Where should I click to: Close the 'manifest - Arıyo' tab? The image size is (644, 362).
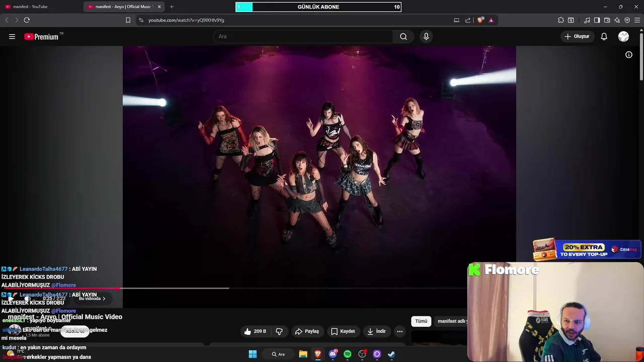[x=159, y=7]
